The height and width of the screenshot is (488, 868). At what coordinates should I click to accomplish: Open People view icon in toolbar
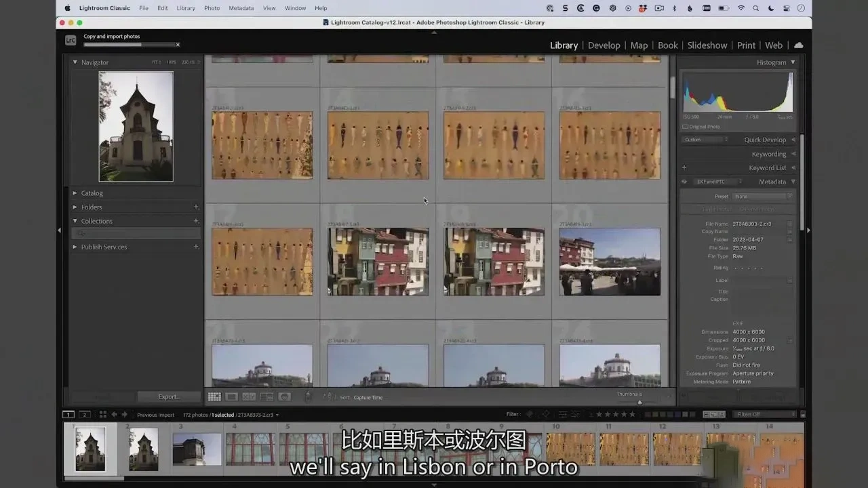[285, 397]
